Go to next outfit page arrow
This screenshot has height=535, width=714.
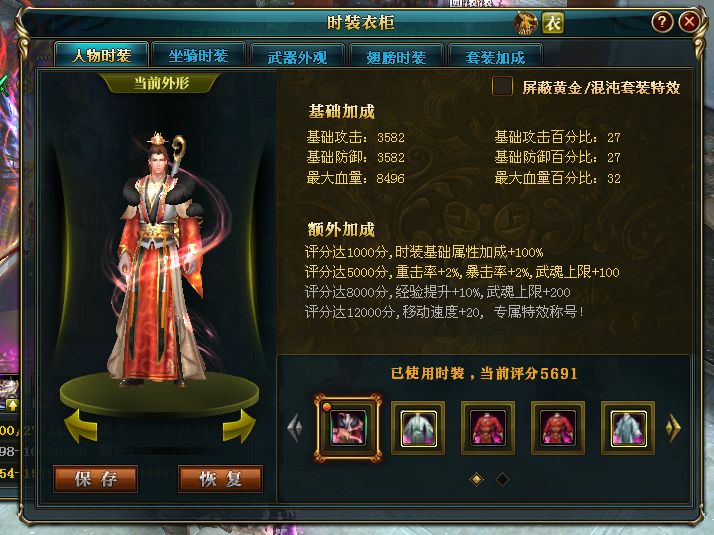673,428
